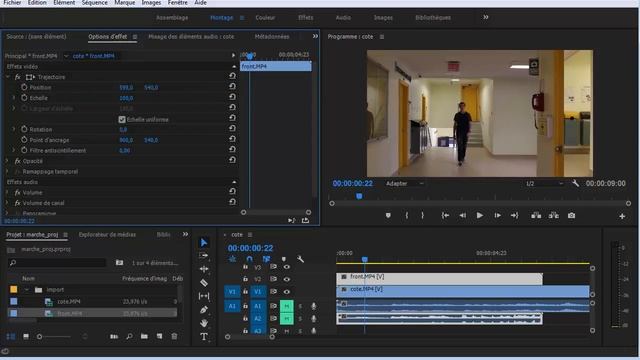Expand the Echelle parameter
This screenshot has width=640, height=360.
tap(13, 98)
